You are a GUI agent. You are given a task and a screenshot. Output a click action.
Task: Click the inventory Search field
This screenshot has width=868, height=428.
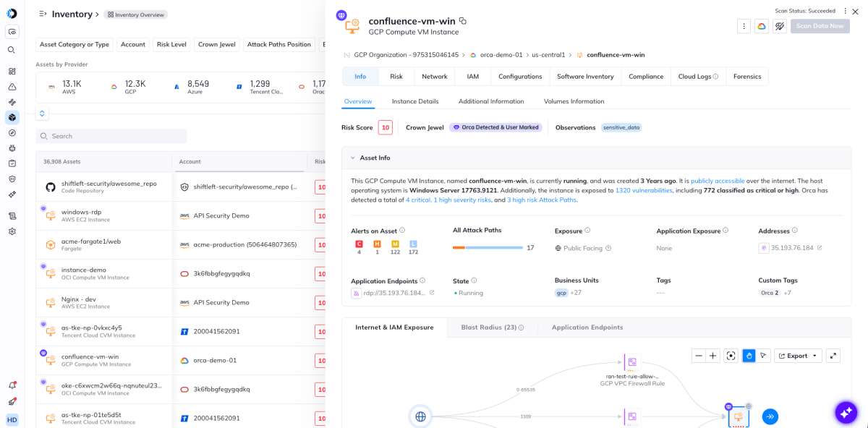click(x=111, y=136)
